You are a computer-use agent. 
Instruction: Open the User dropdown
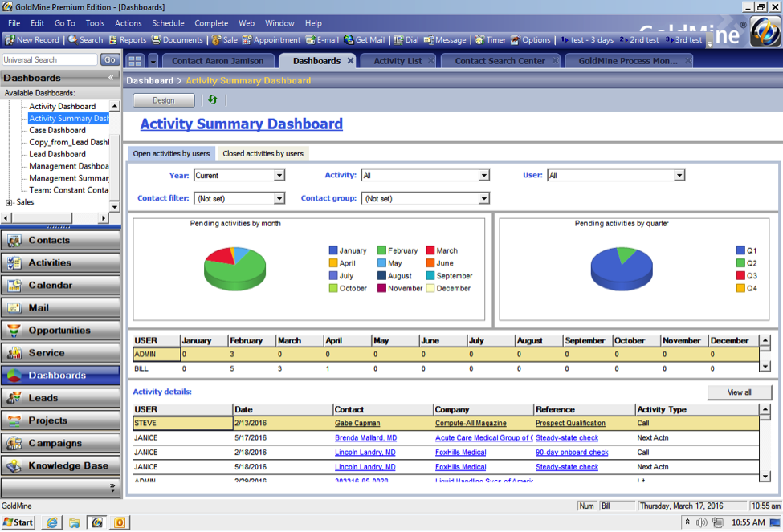pos(679,175)
